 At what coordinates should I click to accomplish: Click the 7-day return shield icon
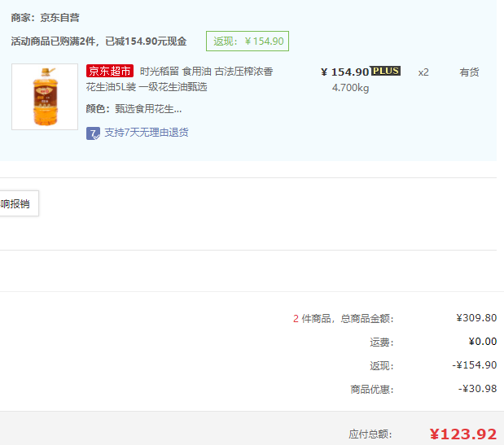93,133
